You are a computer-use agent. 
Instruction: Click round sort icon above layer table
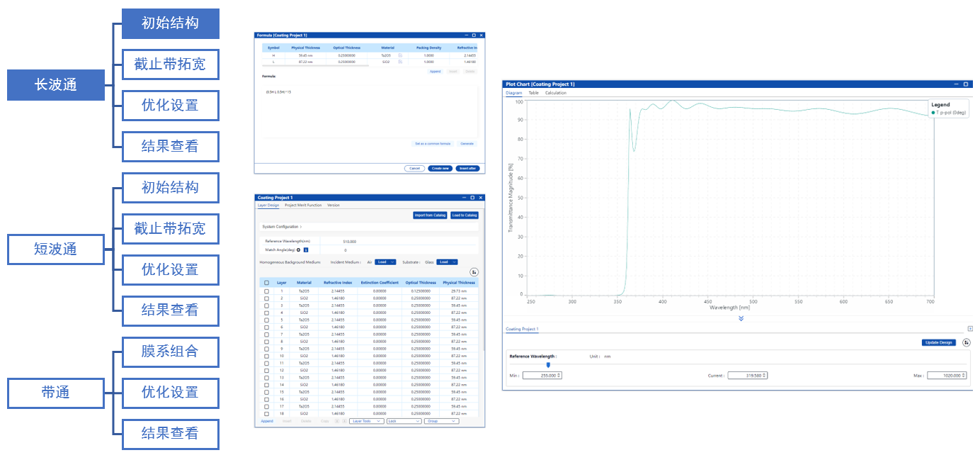click(474, 272)
